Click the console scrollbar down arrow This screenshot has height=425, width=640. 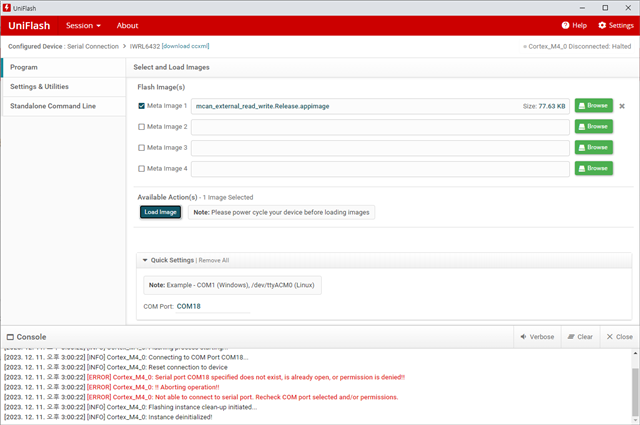click(x=636, y=420)
